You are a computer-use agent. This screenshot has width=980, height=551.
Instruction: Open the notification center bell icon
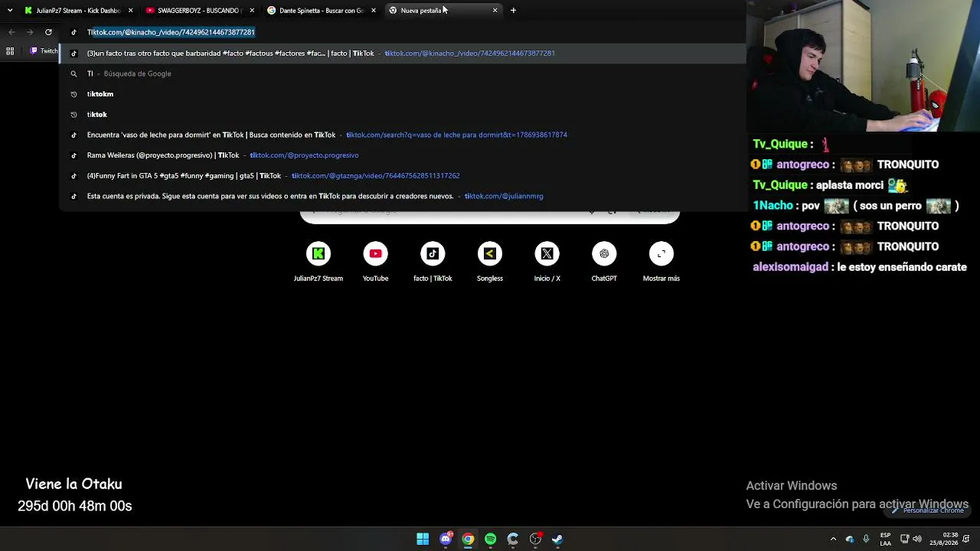pos(966,539)
